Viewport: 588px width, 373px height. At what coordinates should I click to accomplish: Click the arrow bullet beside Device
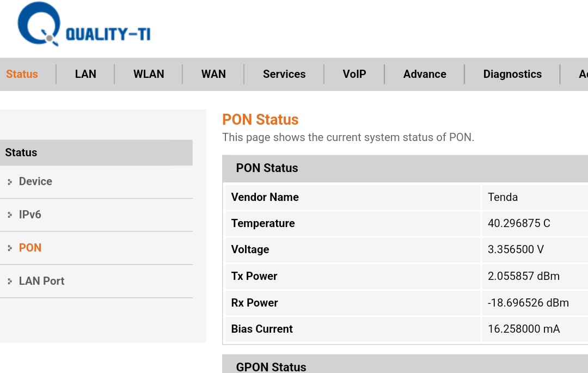pyautogui.click(x=10, y=182)
